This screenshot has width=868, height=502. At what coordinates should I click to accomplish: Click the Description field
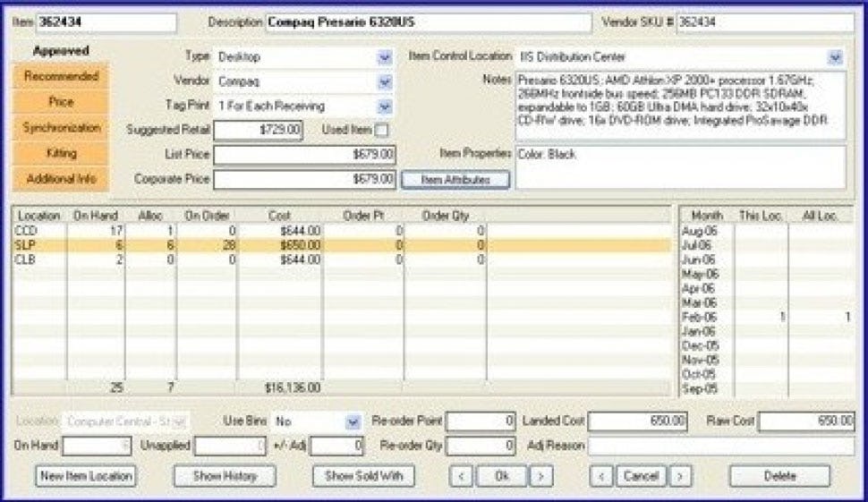point(429,22)
